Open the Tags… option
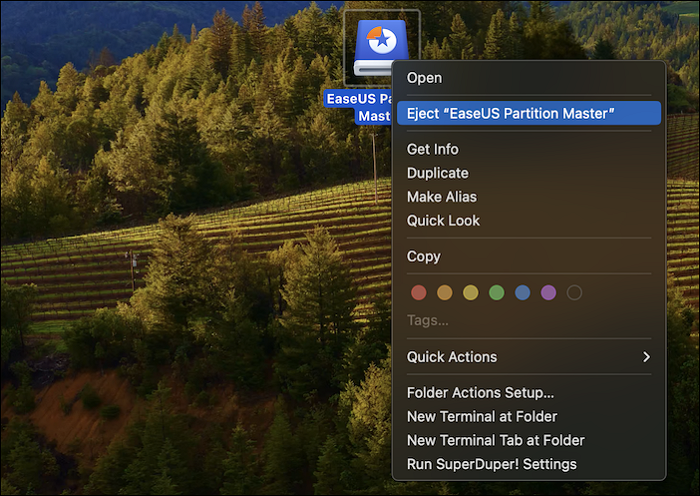 (x=427, y=320)
